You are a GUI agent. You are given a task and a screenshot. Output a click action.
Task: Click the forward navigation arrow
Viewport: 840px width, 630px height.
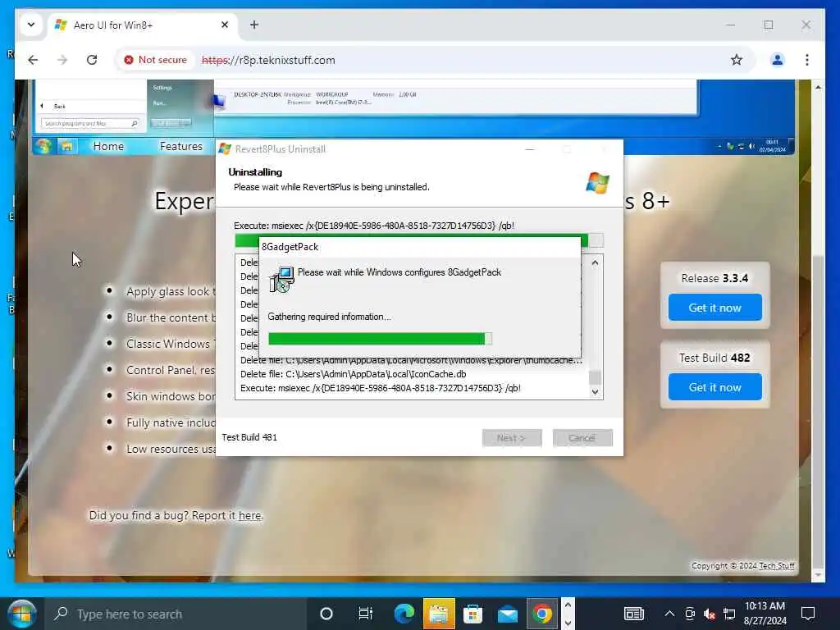(x=62, y=60)
